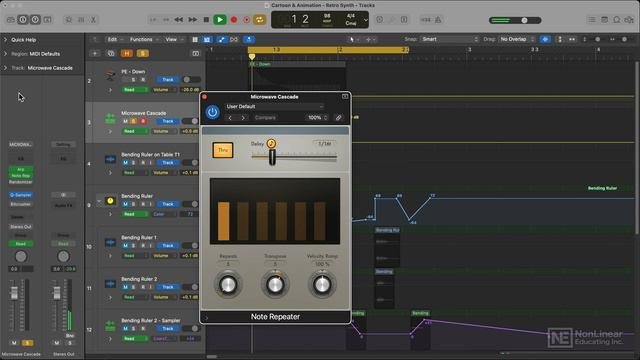Toggle the Waveform Zoom button
This screenshot has width=640, height=360.
pyautogui.click(x=545, y=39)
